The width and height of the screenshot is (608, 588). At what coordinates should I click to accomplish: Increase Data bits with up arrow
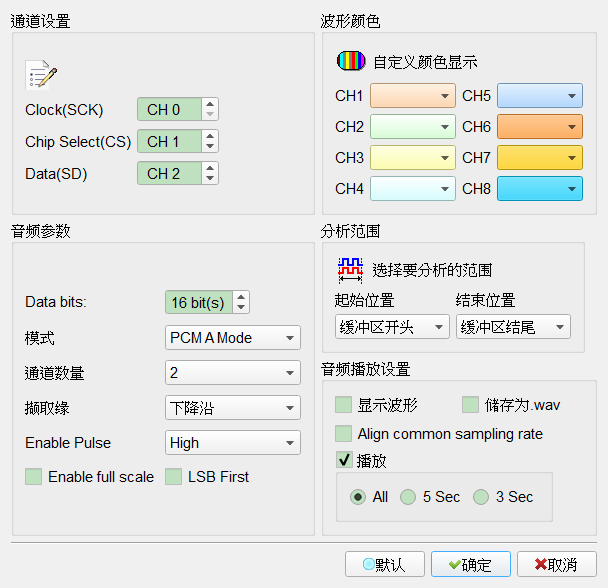point(241,297)
